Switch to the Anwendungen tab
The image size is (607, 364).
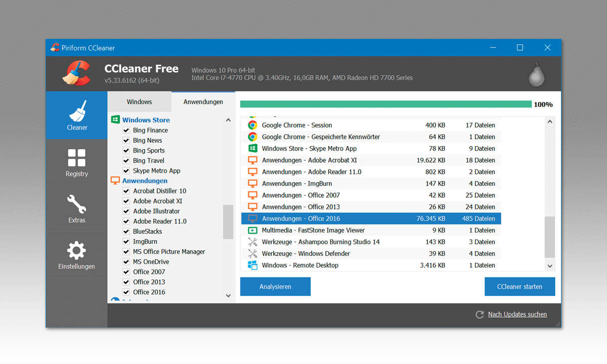pos(203,102)
